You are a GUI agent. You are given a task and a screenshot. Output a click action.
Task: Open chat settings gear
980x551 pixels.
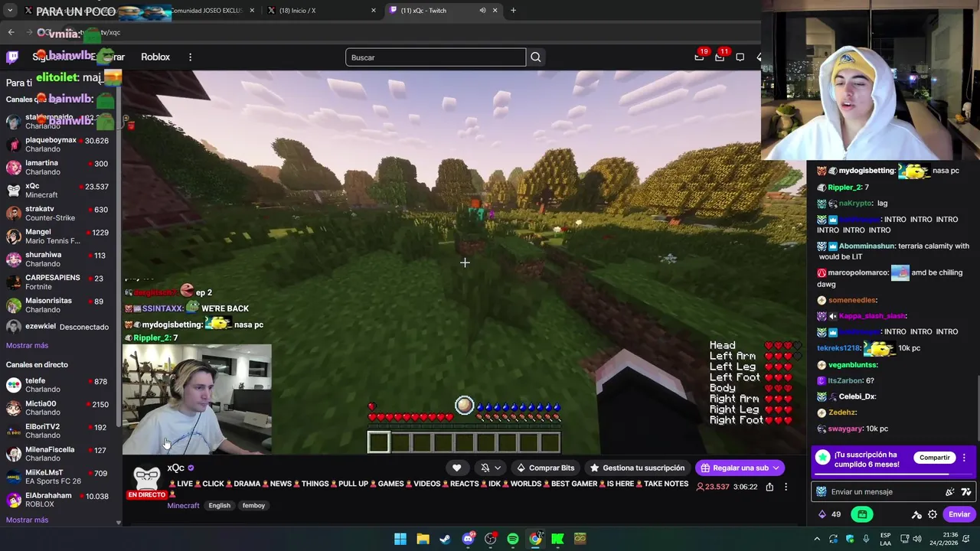coord(933,514)
